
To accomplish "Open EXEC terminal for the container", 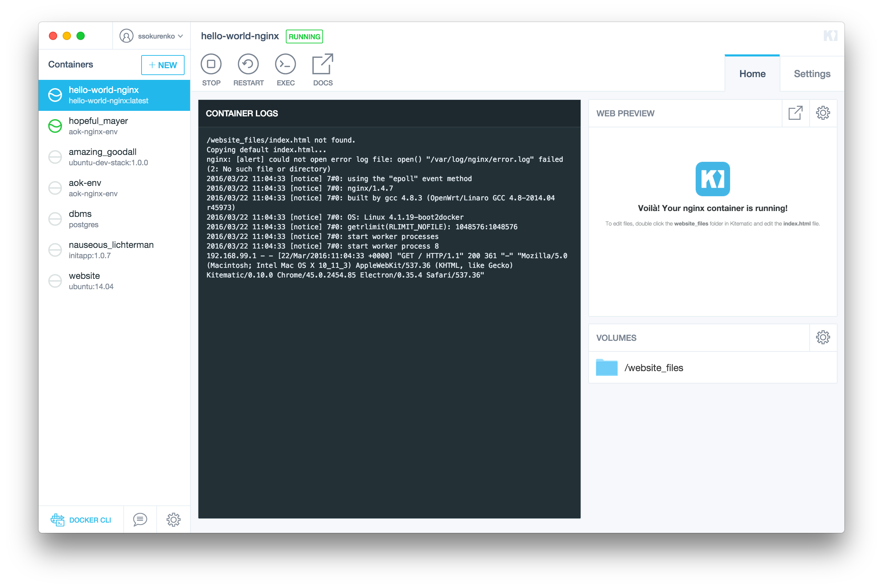I will tap(285, 64).
